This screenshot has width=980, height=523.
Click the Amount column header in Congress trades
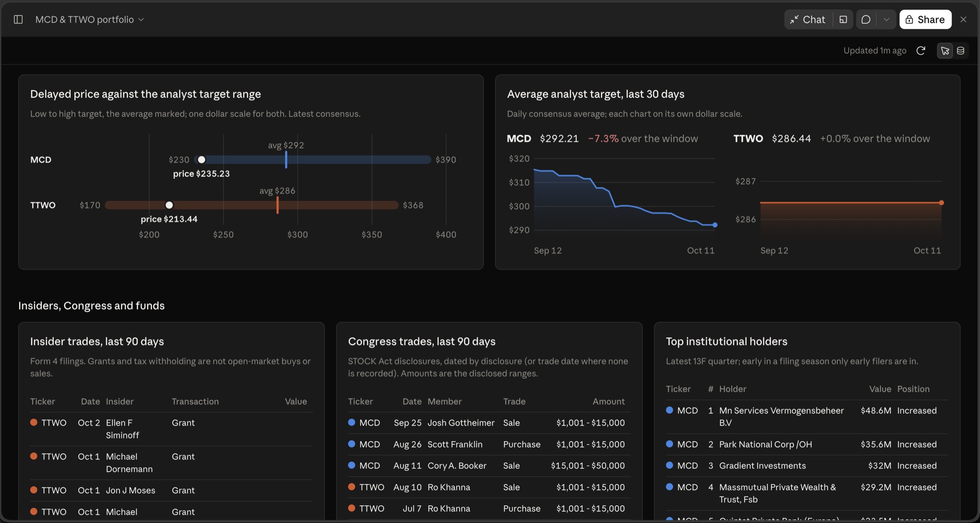coord(609,401)
